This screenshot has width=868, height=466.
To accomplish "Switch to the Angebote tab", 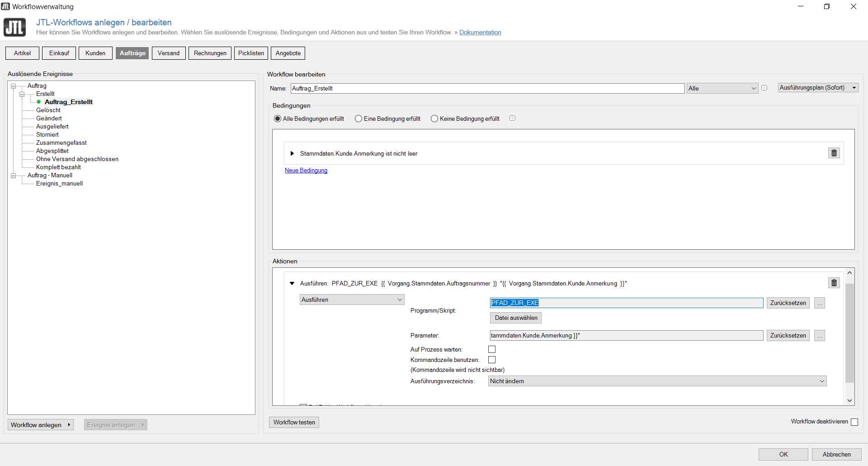I will [288, 53].
